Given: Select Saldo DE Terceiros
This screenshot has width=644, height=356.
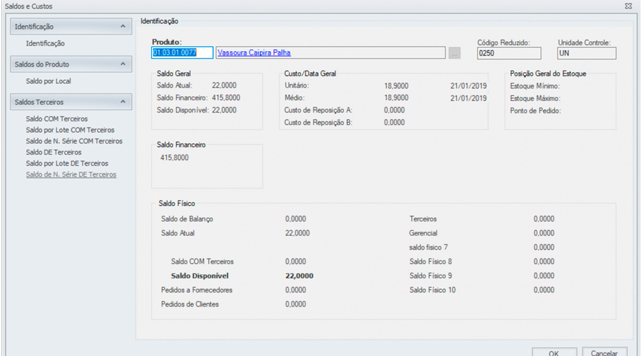Looking at the screenshot, I should pos(54,152).
